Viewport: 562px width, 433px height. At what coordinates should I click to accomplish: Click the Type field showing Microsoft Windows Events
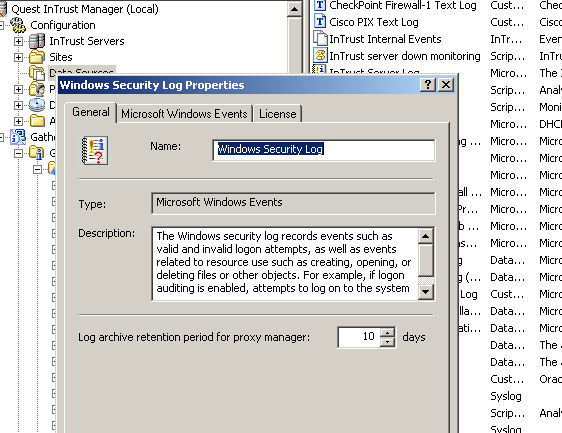click(294, 203)
